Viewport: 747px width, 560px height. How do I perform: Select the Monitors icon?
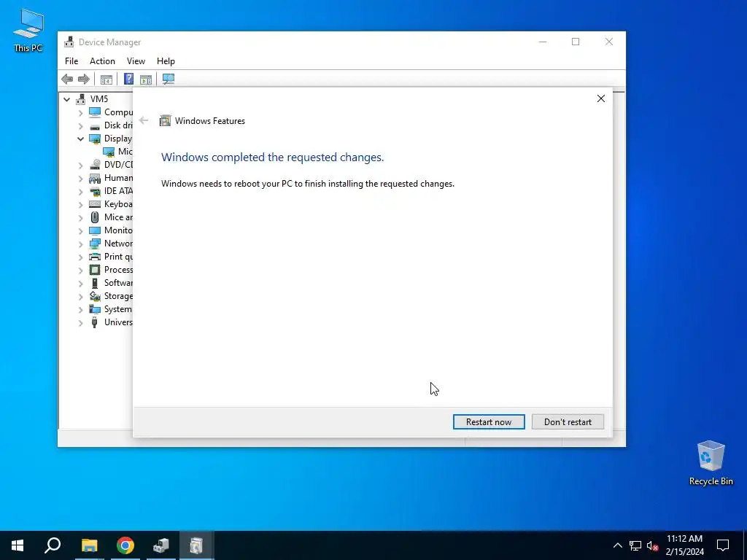95,230
